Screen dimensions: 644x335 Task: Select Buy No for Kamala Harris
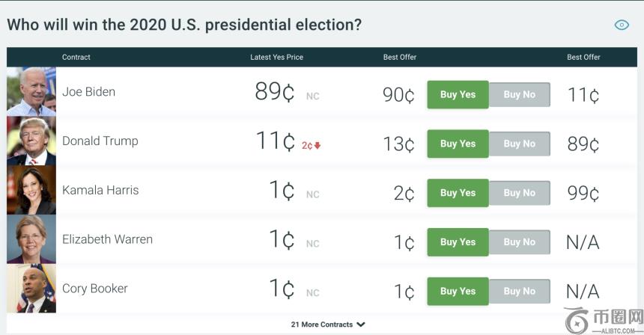pyautogui.click(x=520, y=193)
